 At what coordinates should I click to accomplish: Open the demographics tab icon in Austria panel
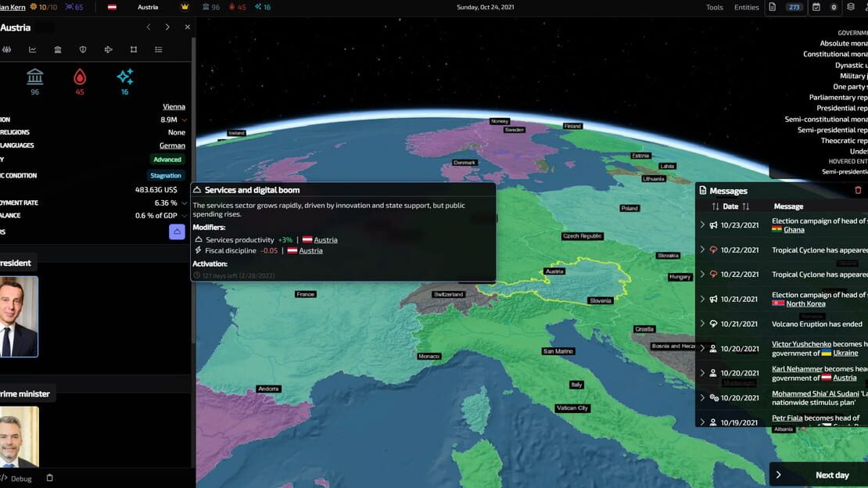6,50
